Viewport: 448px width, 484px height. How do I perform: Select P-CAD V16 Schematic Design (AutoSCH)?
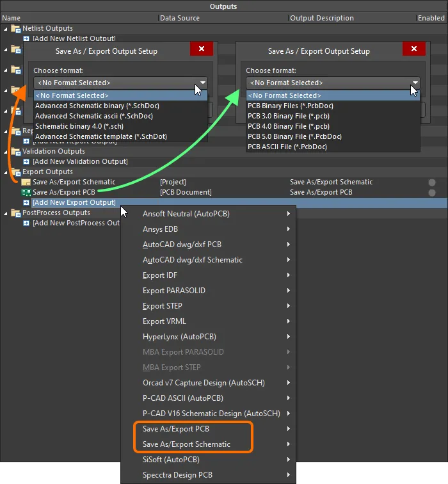pyautogui.click(x=208, y=414)
